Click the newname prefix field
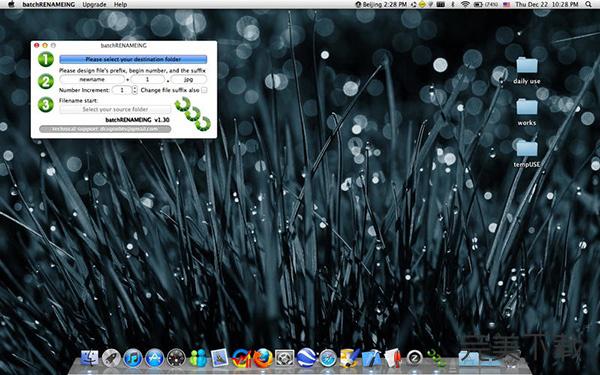This screenshot has height=375, width=600. tap(92, 79)
